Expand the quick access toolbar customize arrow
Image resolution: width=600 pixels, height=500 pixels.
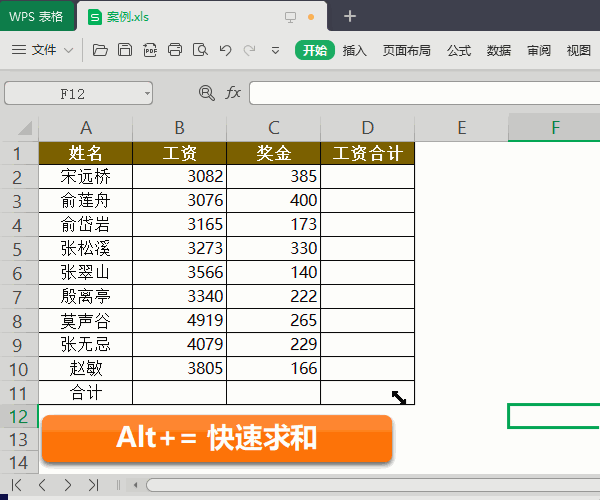[275, 50]
